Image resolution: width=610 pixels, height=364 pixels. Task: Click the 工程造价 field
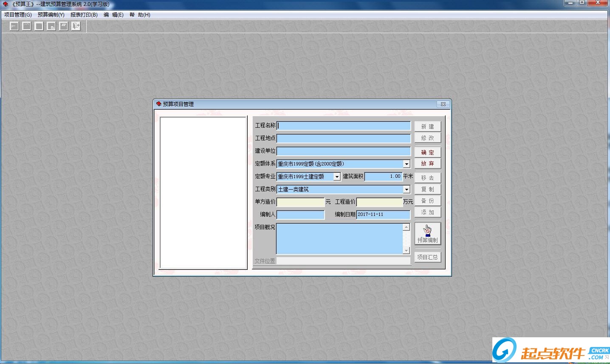380,202
